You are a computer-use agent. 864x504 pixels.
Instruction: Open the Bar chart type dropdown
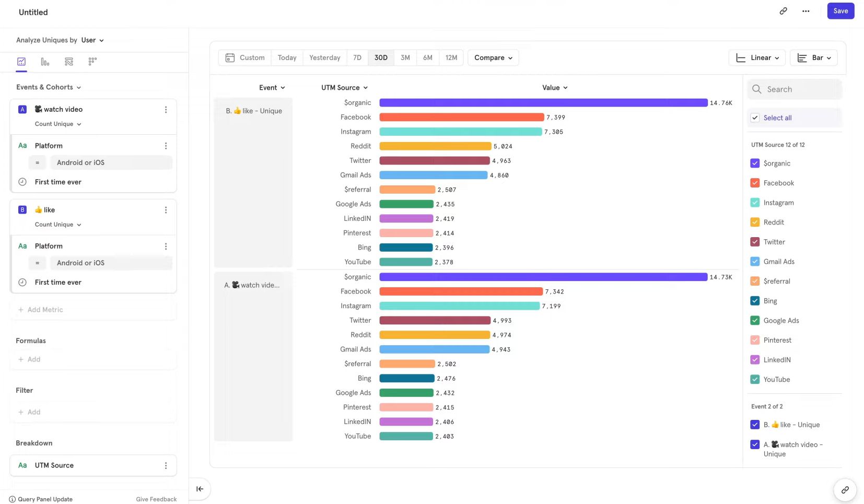tap(813, 58)
